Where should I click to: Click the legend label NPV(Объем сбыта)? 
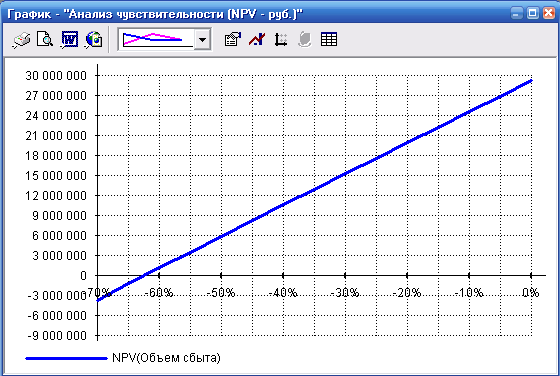coord(166,358)
